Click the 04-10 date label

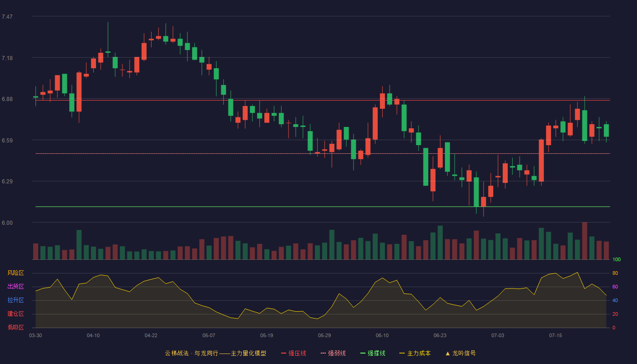click(x=93, y=335)
